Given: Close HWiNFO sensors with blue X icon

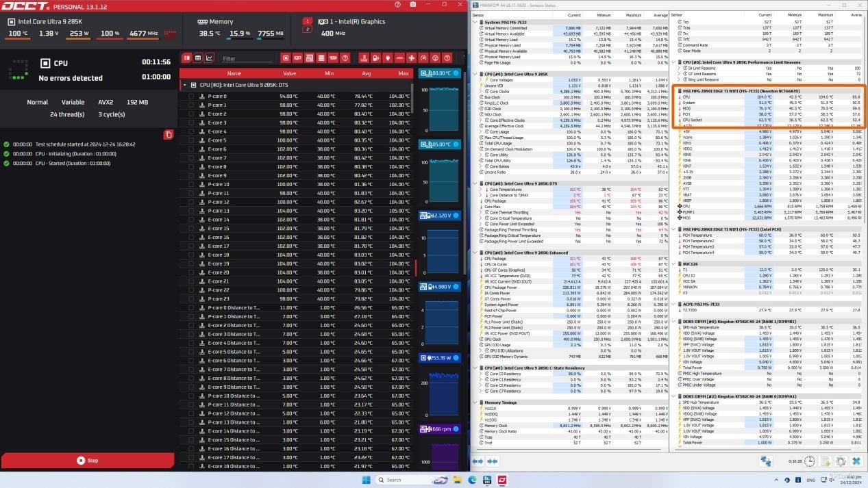Looking at the screenshot, I should click(856, 461).
